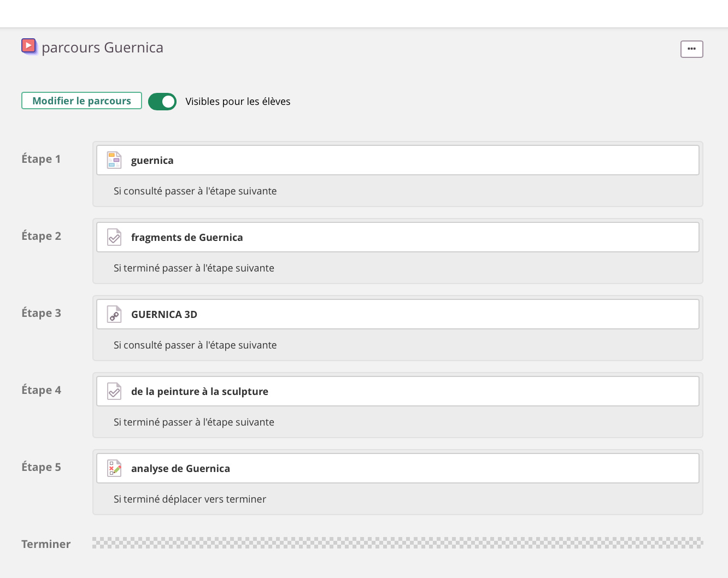The width and height of the screenshot is (728, 578).
Task: Open the three-dots options menu
Action: tap(691, 49)
